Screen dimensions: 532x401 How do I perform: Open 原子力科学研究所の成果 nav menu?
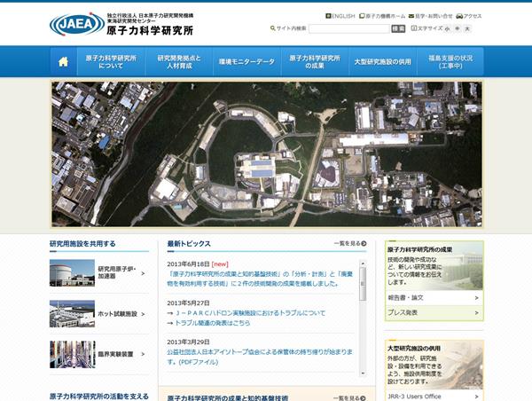(315, 62)
